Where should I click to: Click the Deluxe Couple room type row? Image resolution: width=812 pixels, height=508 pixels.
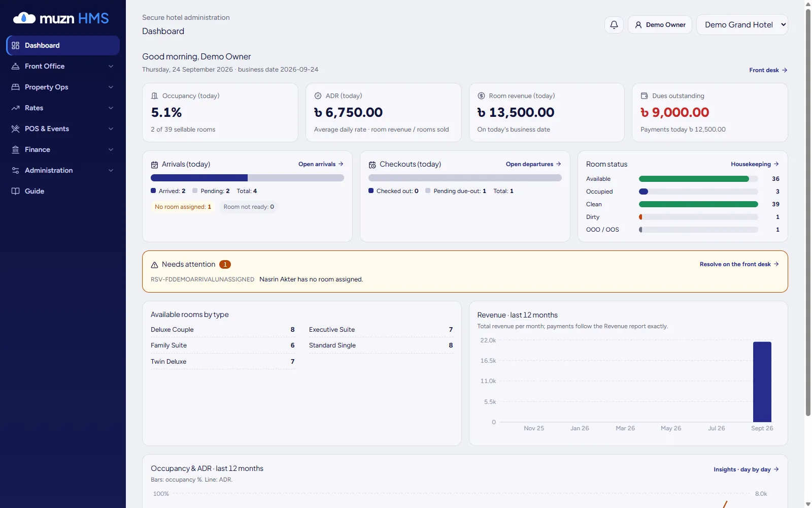click(223, 330)
